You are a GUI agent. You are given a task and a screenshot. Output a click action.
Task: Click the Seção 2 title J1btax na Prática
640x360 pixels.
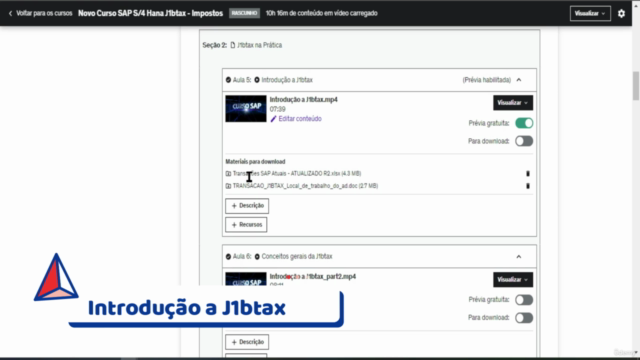260,45
